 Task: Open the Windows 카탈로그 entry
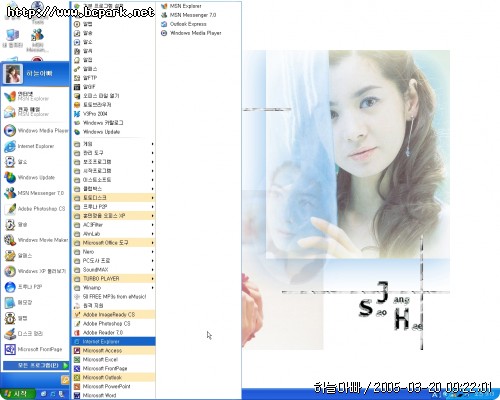(114, 123)
